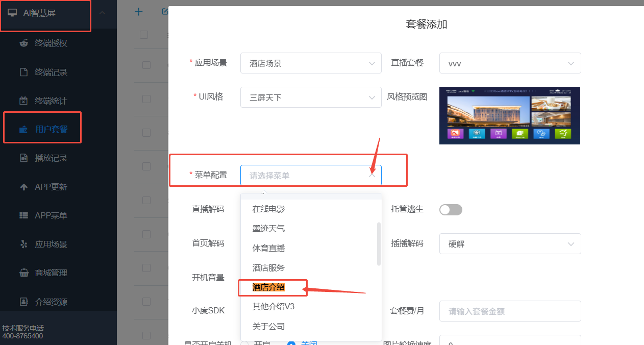The height and width of the screenshot is (345, 644).
Task: Click the 播放记录 video icon
Action: point(23,158)
